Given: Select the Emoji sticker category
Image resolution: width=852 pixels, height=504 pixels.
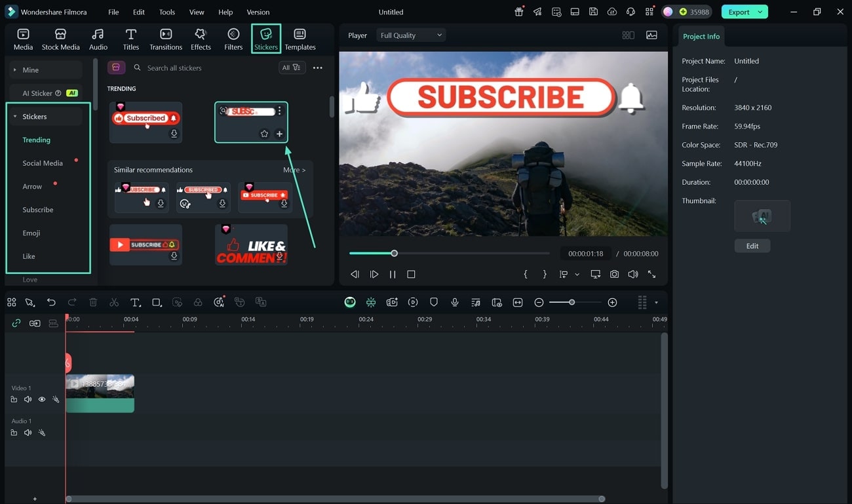Looking at the screenshot, I should [x=31, y=233].
